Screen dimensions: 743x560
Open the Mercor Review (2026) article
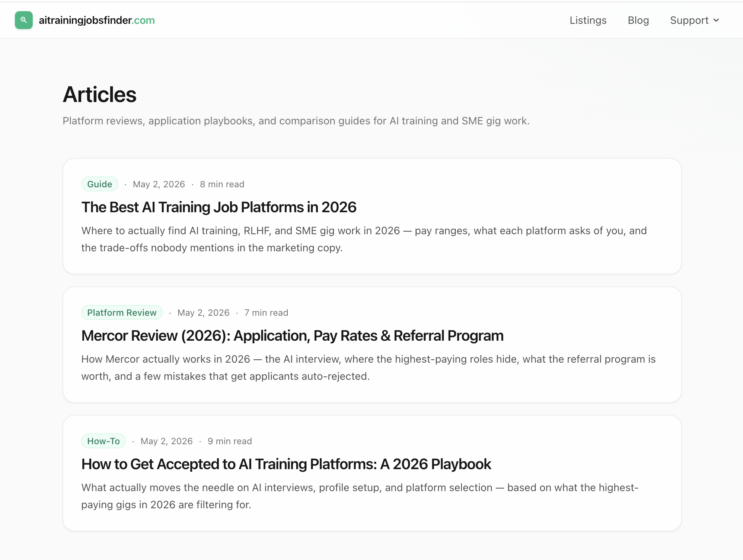pyautogui.click(x=293, y=335)
